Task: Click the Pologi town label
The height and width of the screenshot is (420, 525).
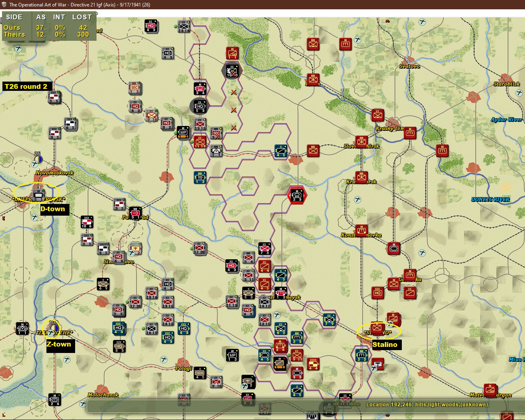Action: pos(184,368)
